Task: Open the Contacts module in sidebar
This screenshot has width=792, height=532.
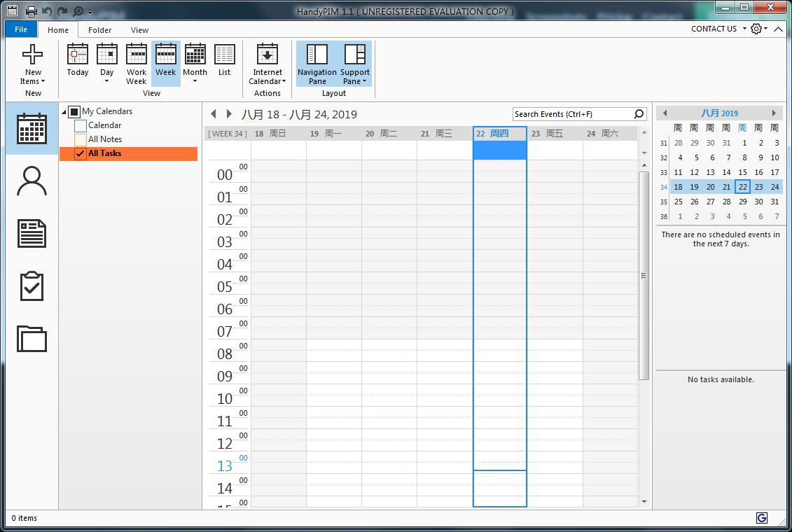Action: pyautogui.click(x=32, y=181)
